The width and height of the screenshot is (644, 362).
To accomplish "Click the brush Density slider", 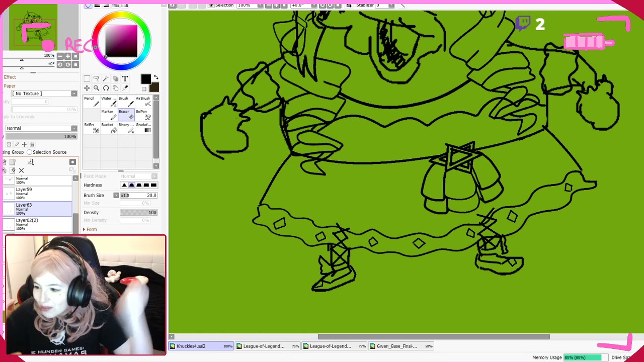I will [138, 213].
